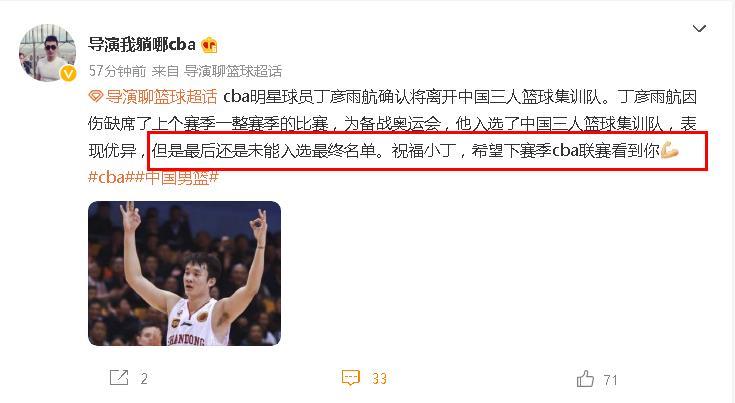This screenshot has height=403, width=735.
Task: Click the 57分钟前 timestamp
Action: pyautogui.click(x=117, y=71)
